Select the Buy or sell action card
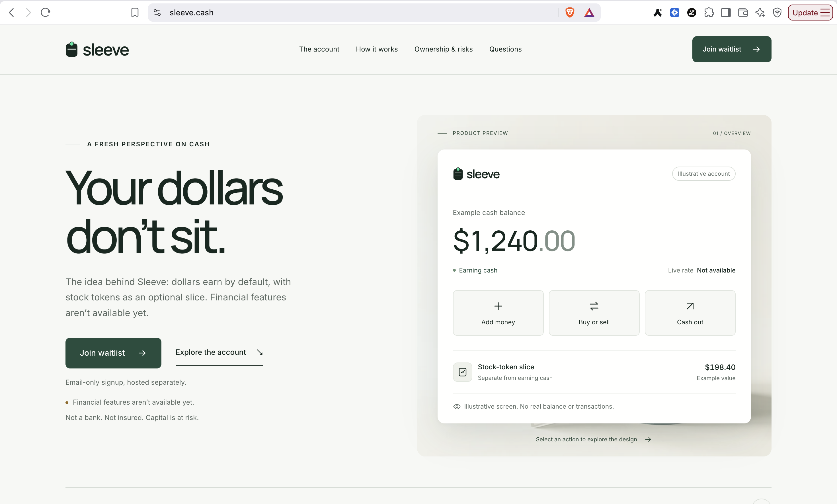 594,313
